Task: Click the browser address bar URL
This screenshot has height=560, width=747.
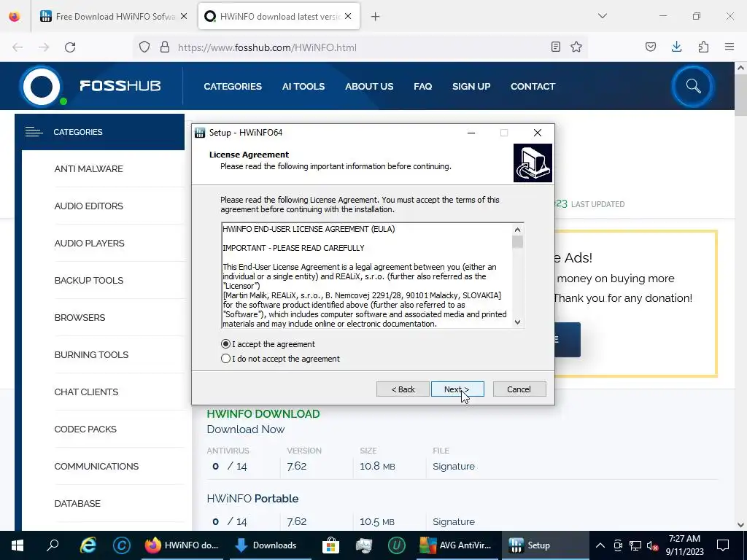Action: (x=267, y=47)
